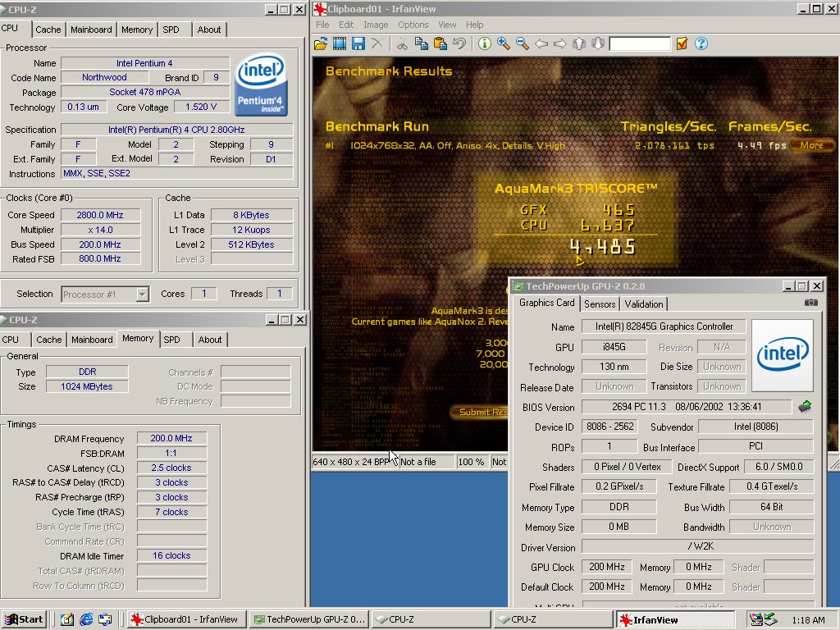Screen dimensions: 840x630
Task: Click the Submit Results button in AquaMark image
Action: click(481, 412)
